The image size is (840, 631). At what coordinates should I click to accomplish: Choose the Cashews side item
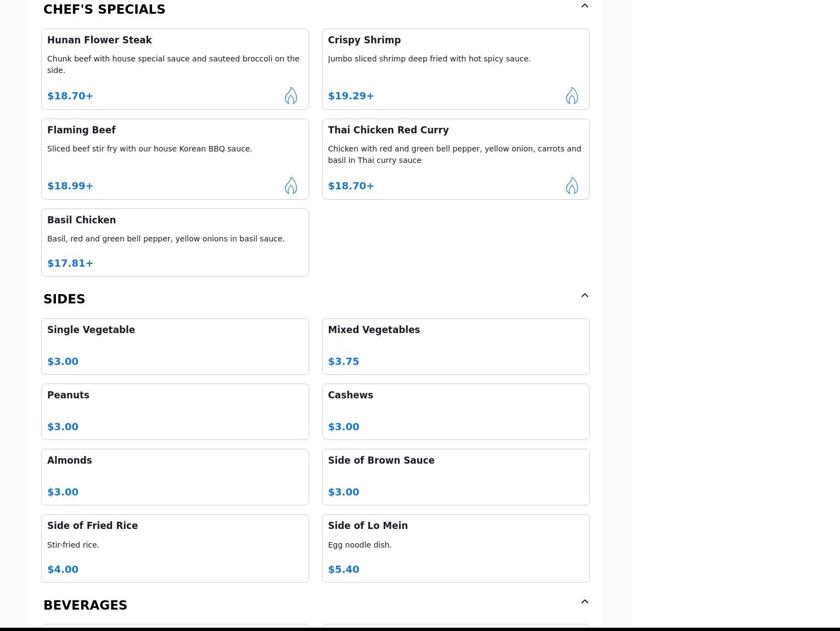(x=455, y=412)
